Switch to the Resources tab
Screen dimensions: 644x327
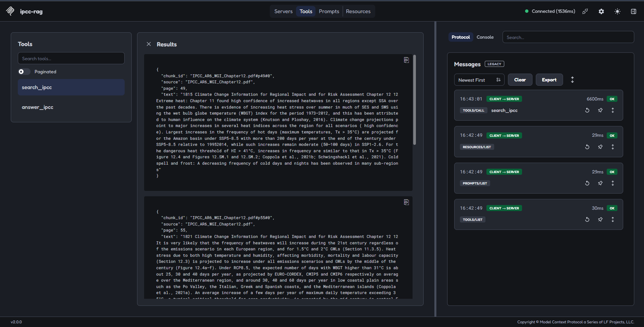(358, 11)
